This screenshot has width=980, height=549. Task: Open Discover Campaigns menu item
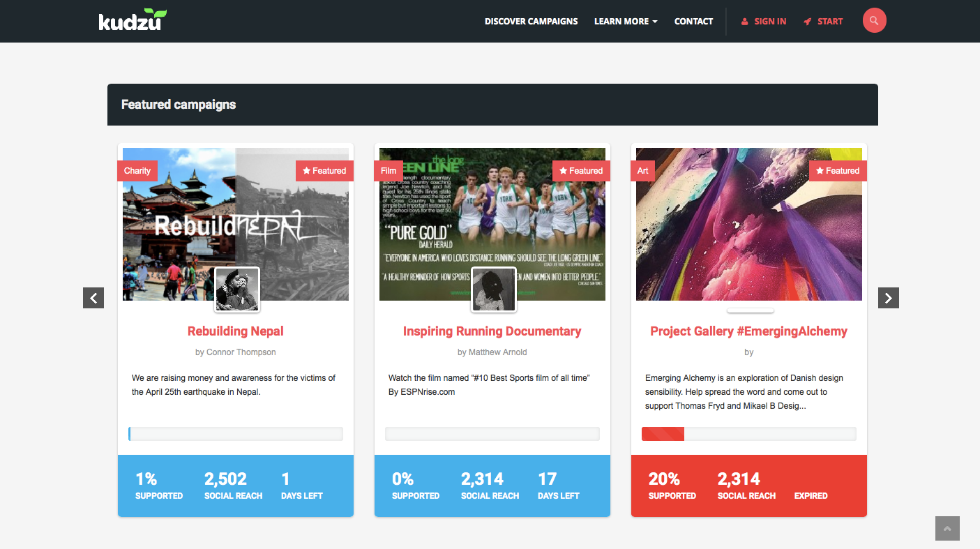532,22
